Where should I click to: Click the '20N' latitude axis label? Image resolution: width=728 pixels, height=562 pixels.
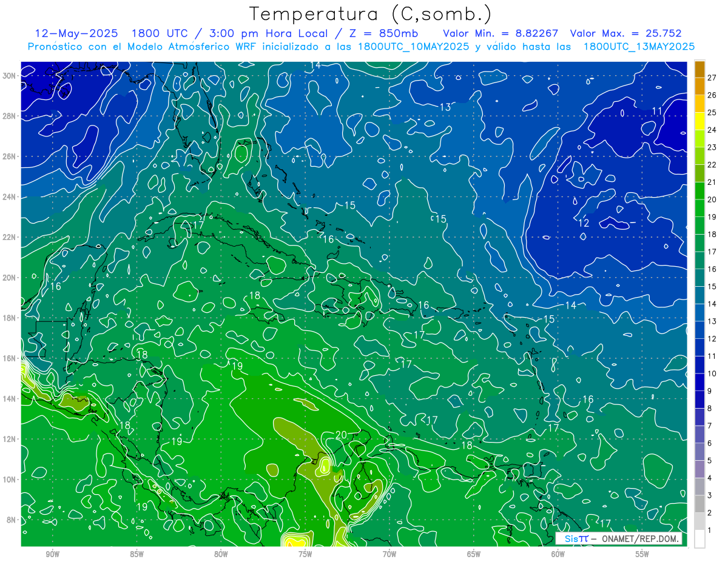9,278
